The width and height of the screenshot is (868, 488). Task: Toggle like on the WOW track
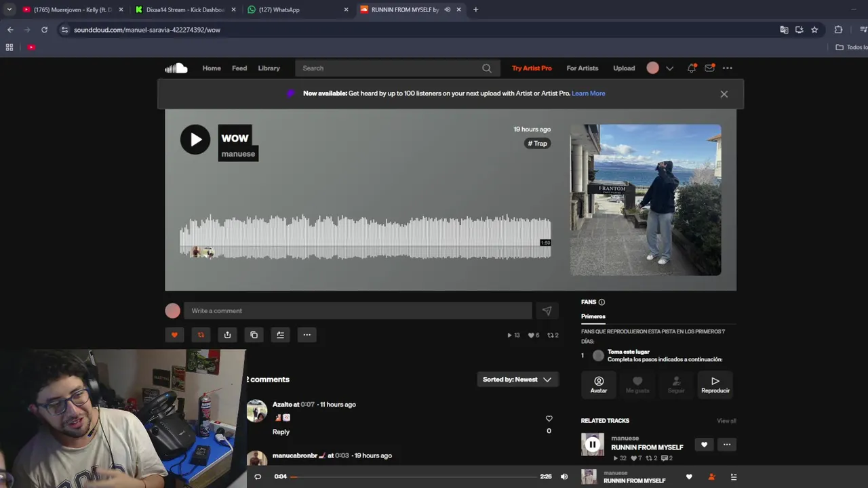[x=174, y=335]
